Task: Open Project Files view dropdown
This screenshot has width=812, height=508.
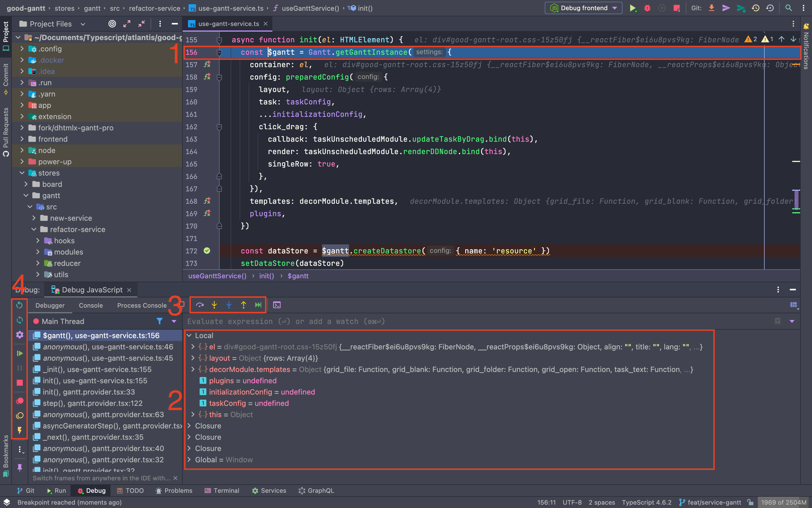Action: tap(83, 24)
